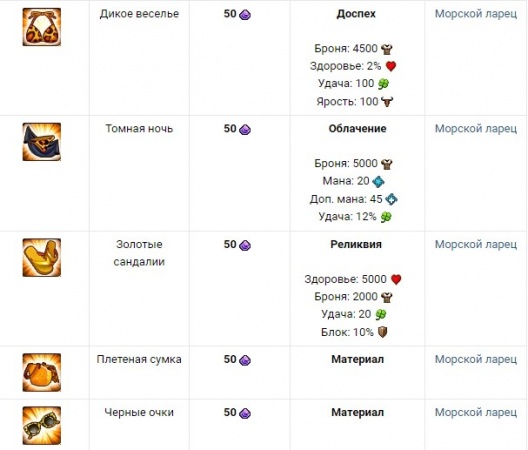Open Морской ларец link for Плетеная сумка
Viewport: 528px width, 450px height.
click(x=476, y=359)
